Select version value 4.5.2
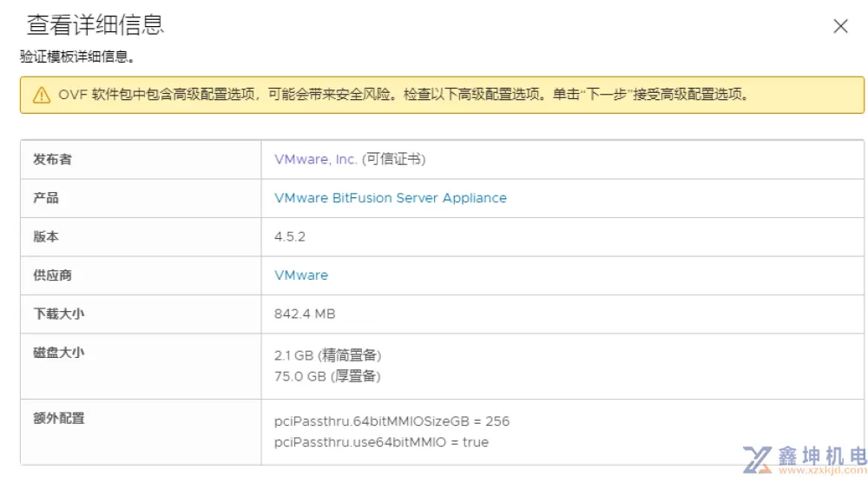 [290, 237]
